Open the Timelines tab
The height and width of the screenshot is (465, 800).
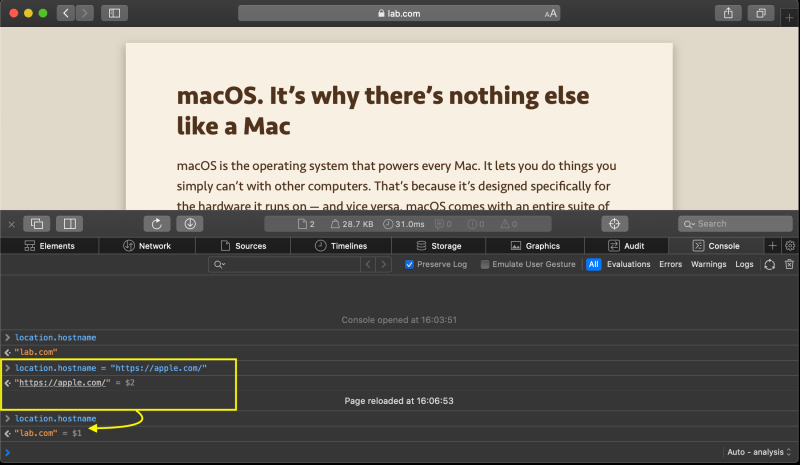(x=341, y=246)
